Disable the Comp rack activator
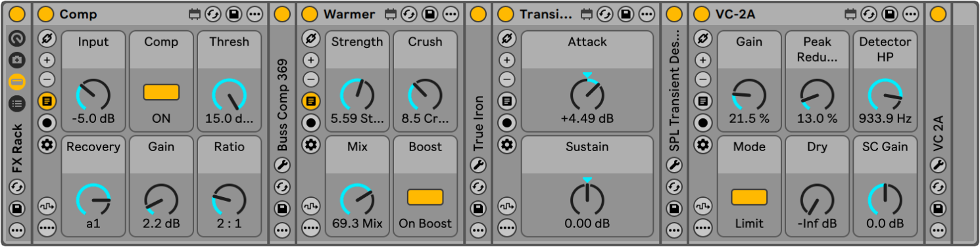Image resolution: width=980 pixels, height=247 pixels. [x=45, y=14]
